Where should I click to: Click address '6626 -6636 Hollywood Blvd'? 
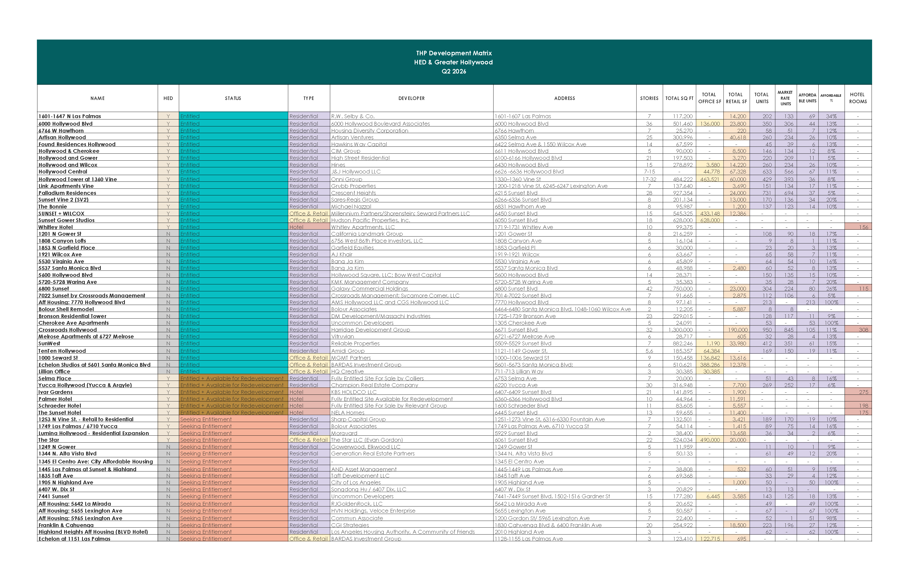(x=529, y=171)
